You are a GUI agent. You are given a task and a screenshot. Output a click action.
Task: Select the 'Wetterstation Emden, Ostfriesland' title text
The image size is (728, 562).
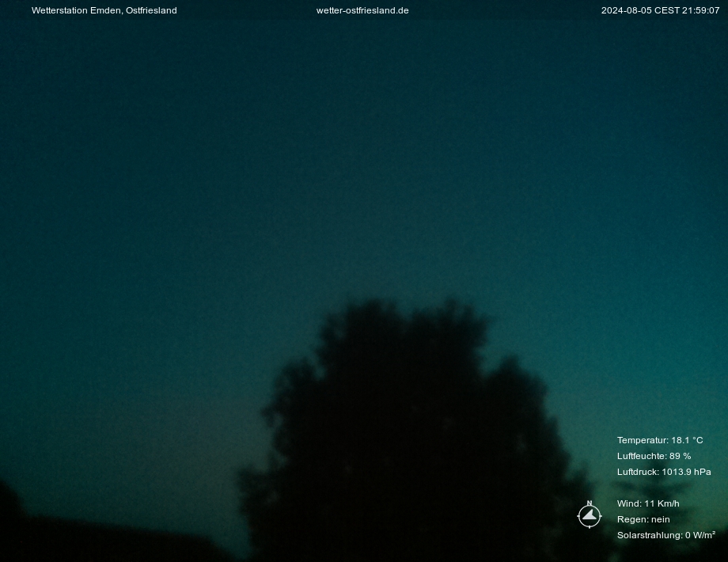(104, 10)
